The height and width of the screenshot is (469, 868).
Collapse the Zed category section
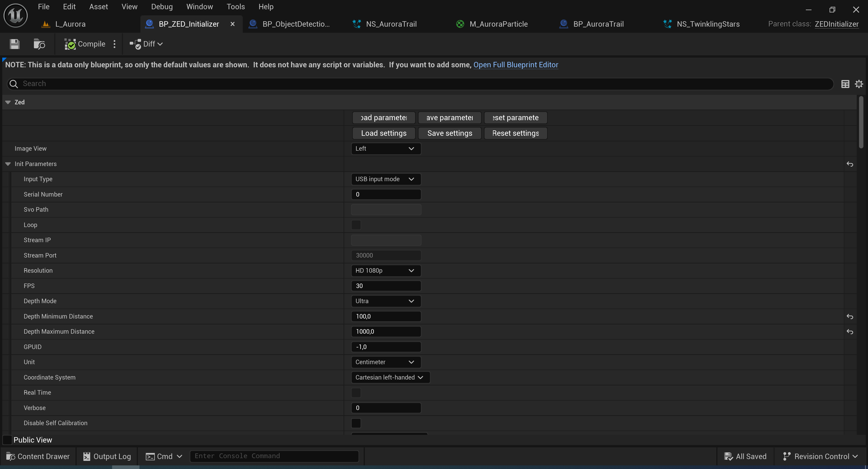point(8,102)
